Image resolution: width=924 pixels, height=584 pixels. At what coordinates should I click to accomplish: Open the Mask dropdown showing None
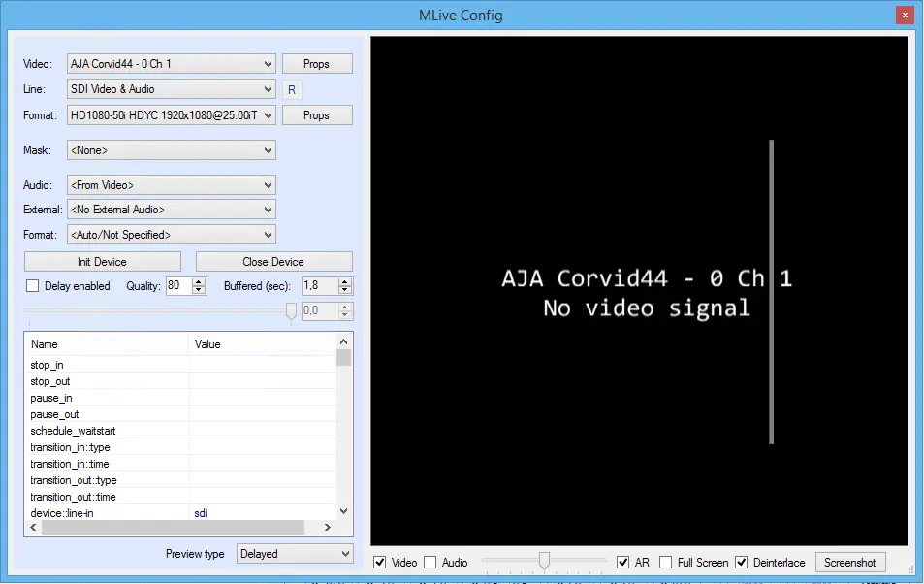172,150
